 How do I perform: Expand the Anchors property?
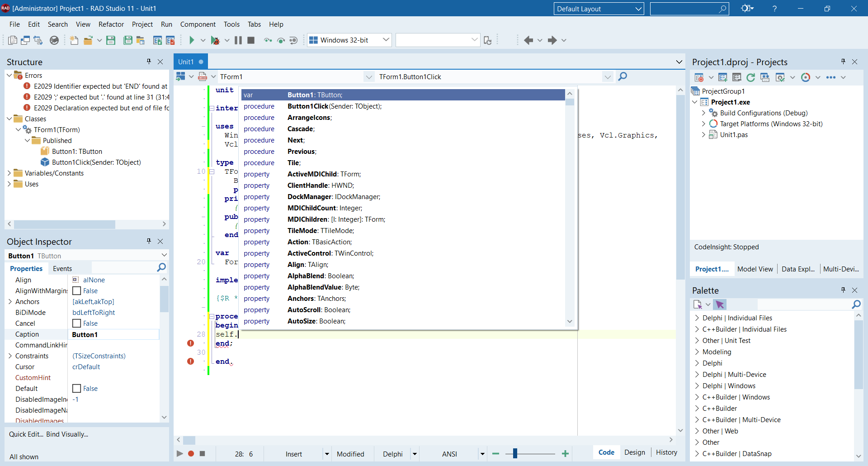click(x=10, y=302)
